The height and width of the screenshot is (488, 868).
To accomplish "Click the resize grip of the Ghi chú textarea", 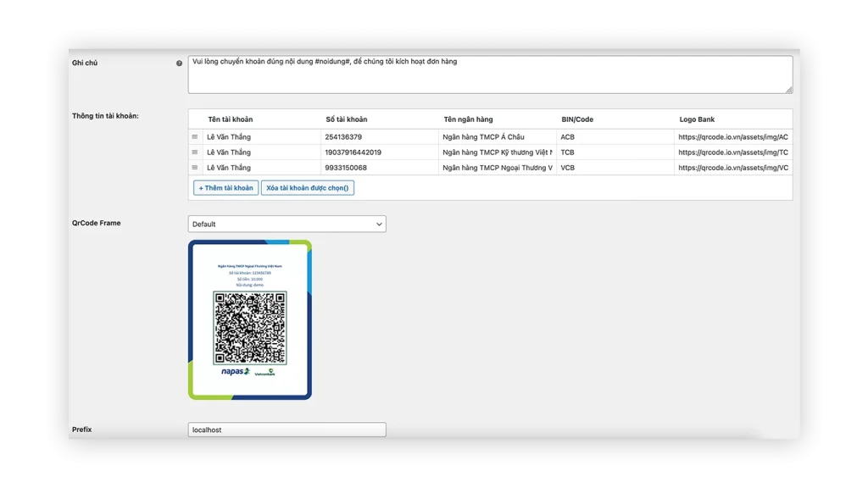I will click(788, 89).
